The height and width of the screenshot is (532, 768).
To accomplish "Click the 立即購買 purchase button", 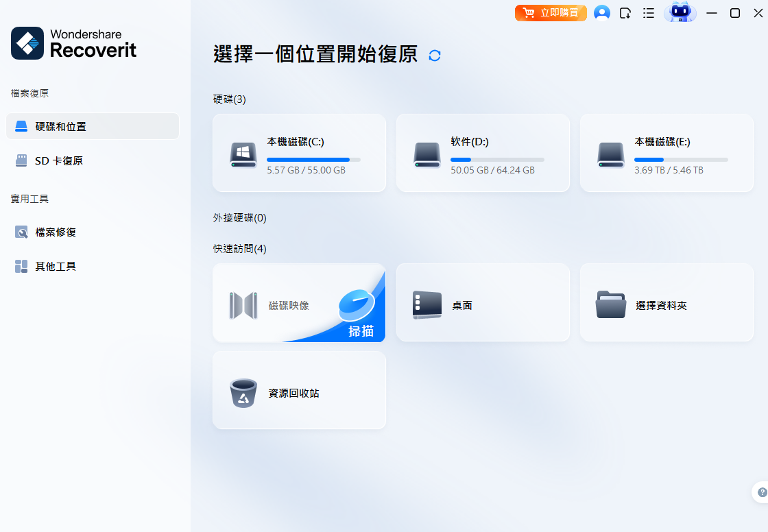I will point(551,12).
